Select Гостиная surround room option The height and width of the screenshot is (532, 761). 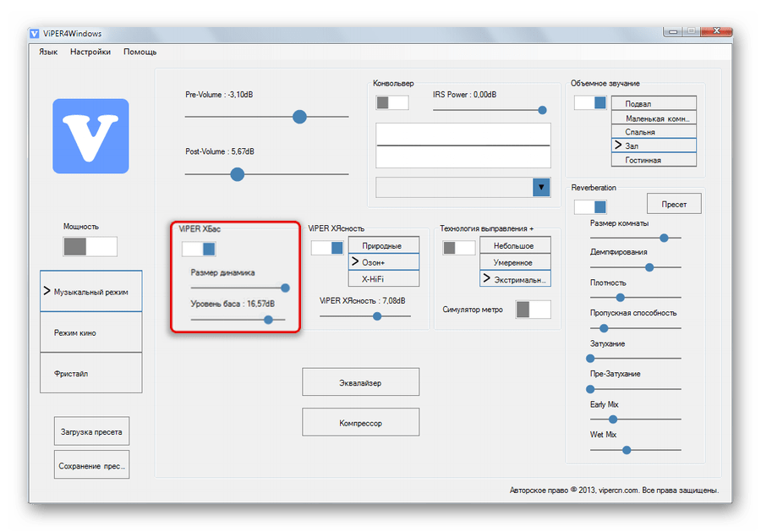click(654, 160)
